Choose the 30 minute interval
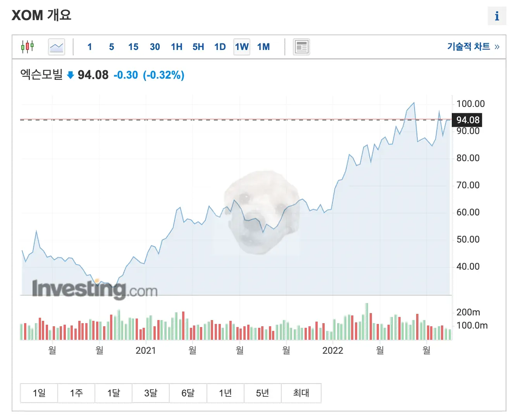This screenshot has height=420, width=513. click(x=155, y=47)
